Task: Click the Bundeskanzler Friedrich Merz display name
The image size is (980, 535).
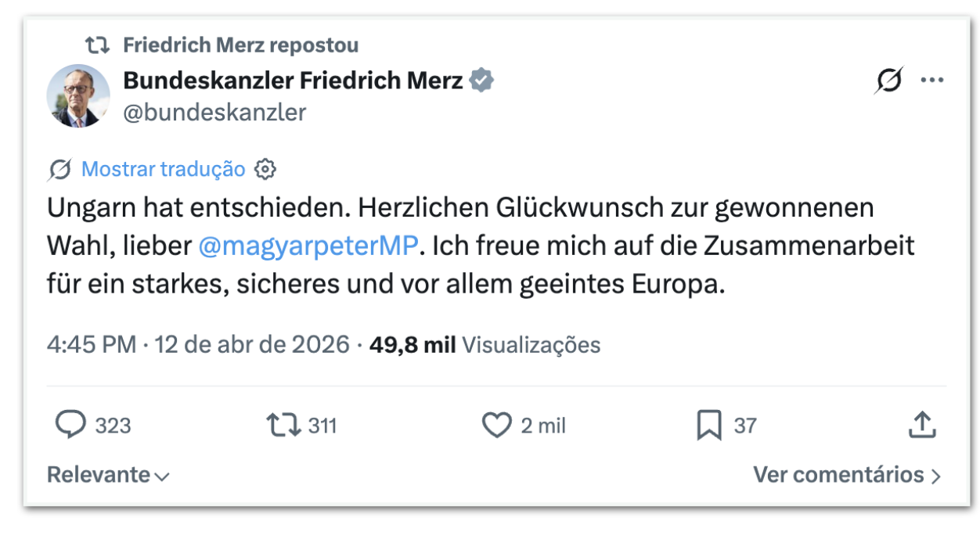Action: click(293, 80)
